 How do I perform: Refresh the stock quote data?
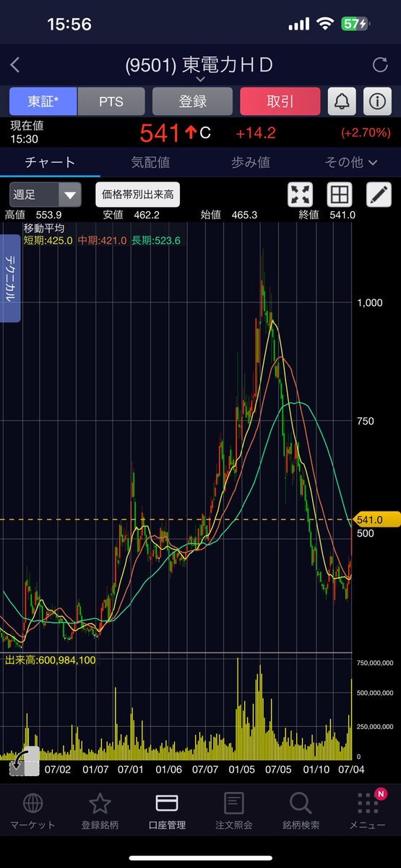(380, 65)
